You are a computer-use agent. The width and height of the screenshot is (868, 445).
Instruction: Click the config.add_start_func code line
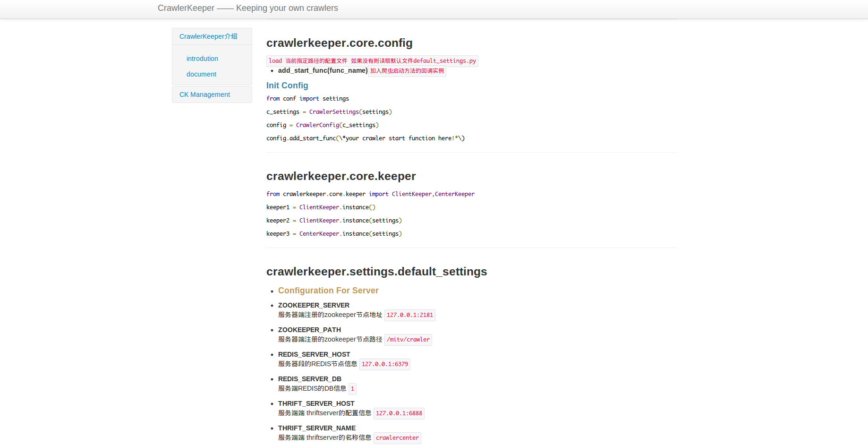pyautogui.click(x=365, y=138)
